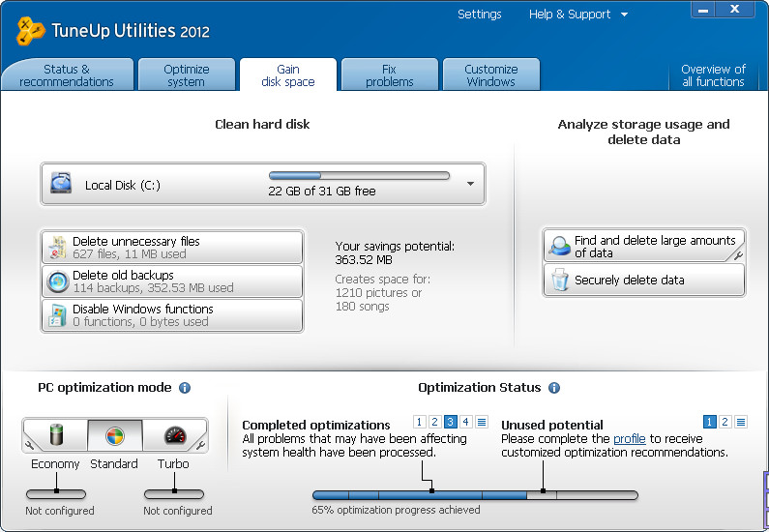
Task: Switch to Standard optimization mode
Action: pos(115,435)
